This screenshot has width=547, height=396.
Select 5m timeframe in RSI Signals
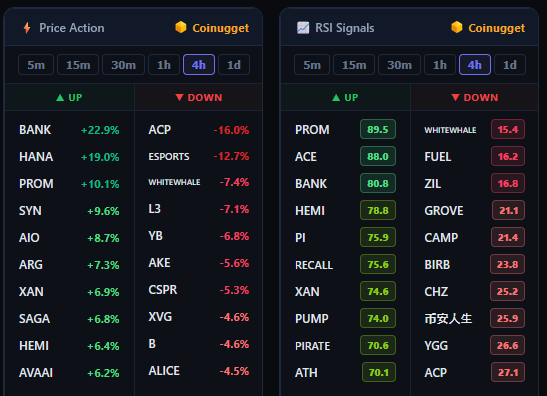coord(312,65)
